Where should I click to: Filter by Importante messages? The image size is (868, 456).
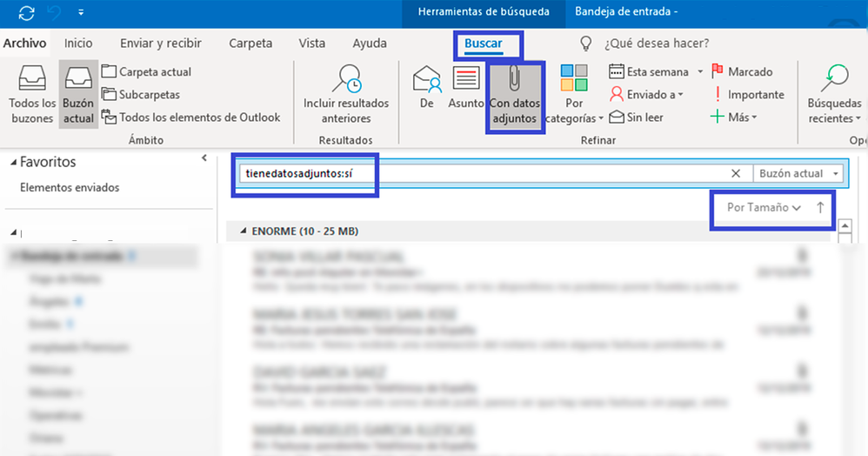click(748, 94)
